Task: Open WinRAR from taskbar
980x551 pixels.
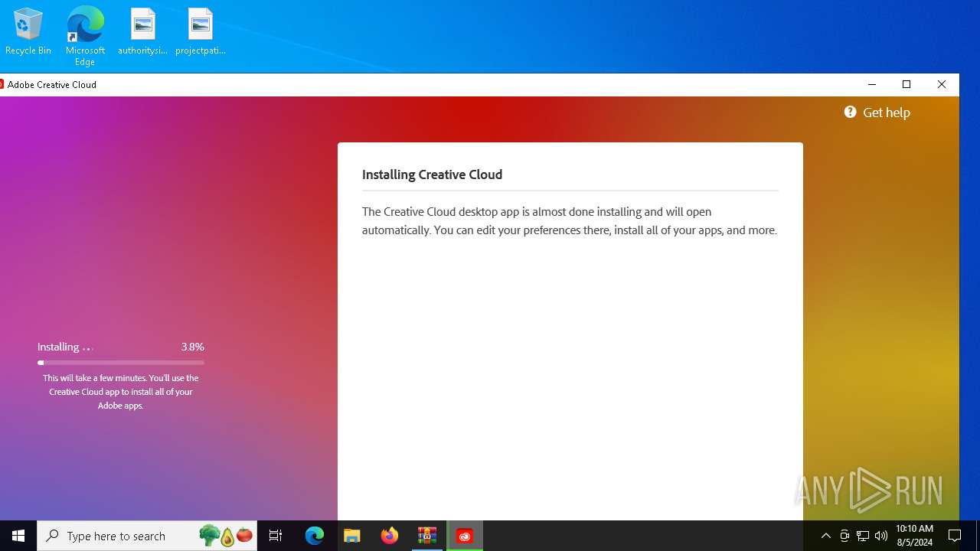Action: (427, 536)
